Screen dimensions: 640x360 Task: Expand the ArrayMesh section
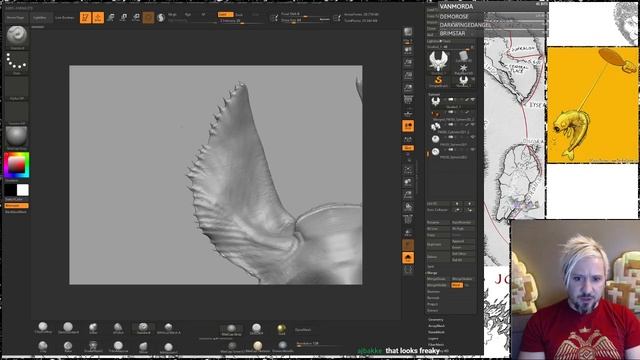tap(436, 326)
